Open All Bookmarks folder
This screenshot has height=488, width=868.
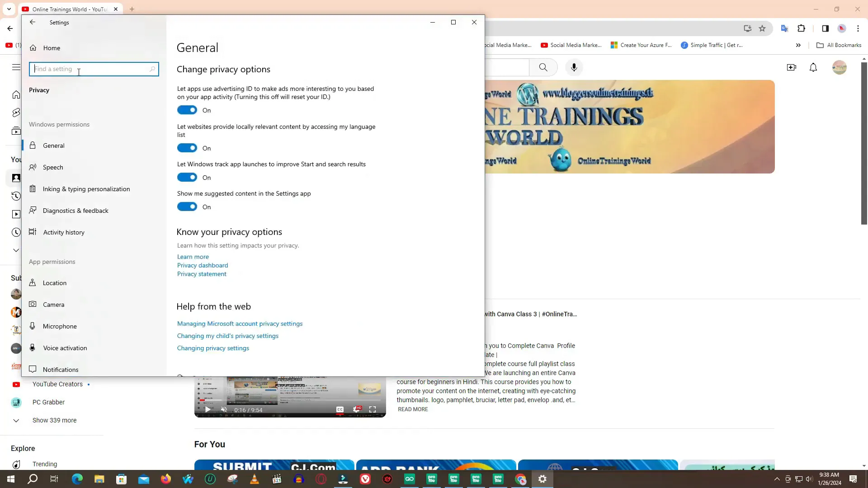coord(839,45)
